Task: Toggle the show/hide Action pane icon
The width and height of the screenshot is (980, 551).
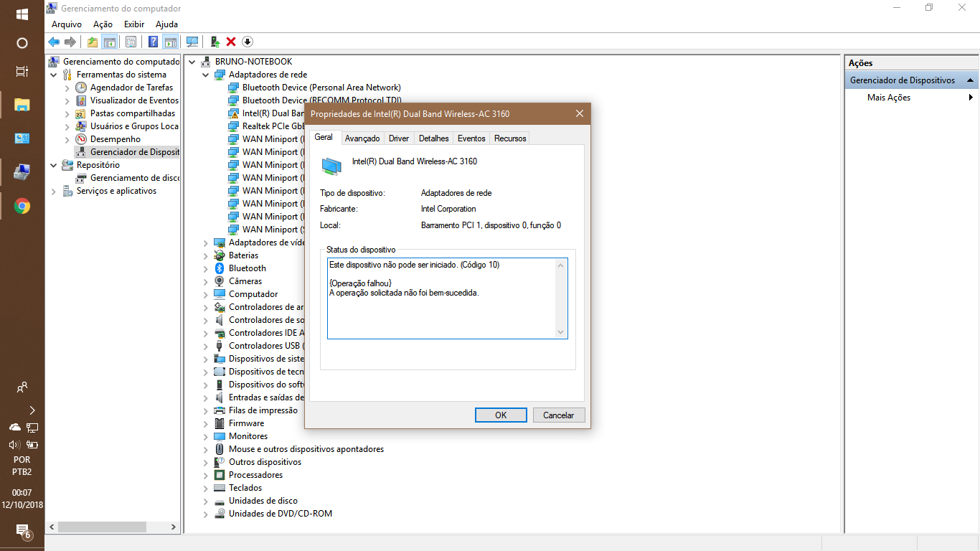Action: click(170, 42)
